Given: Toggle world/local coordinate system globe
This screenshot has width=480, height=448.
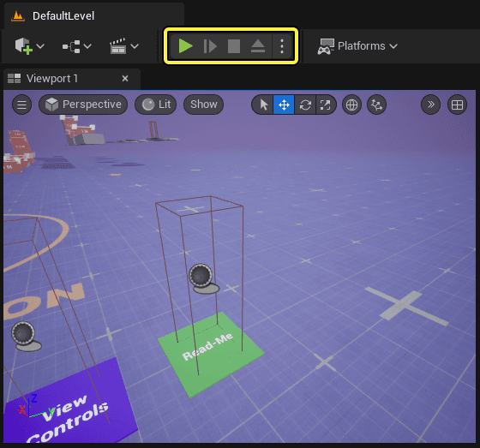Looking at the screenshot, I should (351, 105).
